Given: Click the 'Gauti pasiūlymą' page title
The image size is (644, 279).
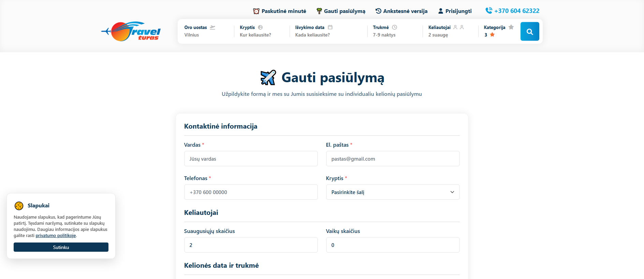Looking at the screenshot, I should click(333, 78).
